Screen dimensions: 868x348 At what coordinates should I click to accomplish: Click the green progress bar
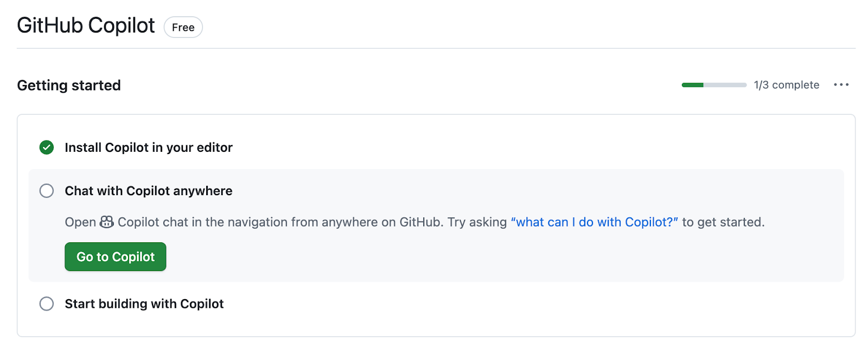pos(692,85)
